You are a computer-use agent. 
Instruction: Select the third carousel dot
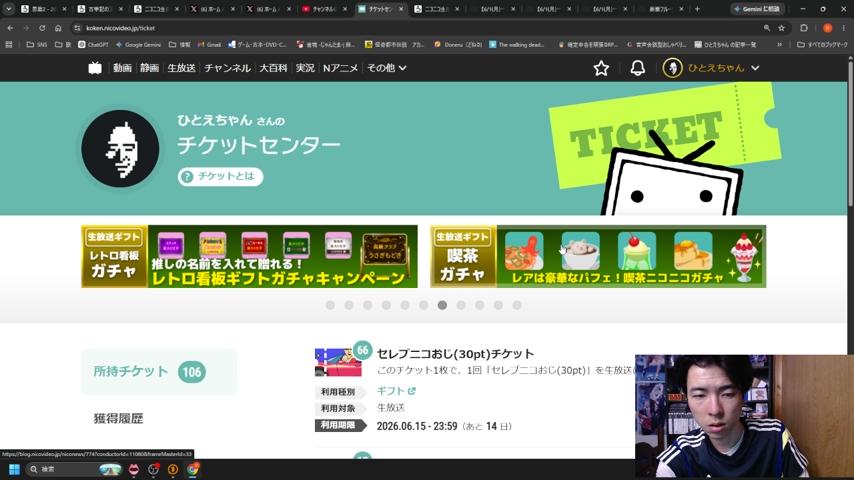pos(368,305)
